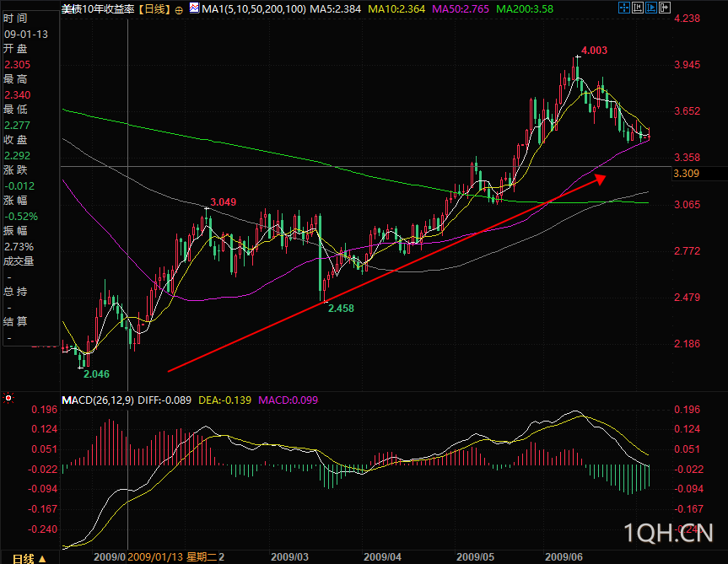The height and width of the screenshot is (564, 728).
Task: Click the MACD(26,12,9) indicator label
Action: click(98, 400)
